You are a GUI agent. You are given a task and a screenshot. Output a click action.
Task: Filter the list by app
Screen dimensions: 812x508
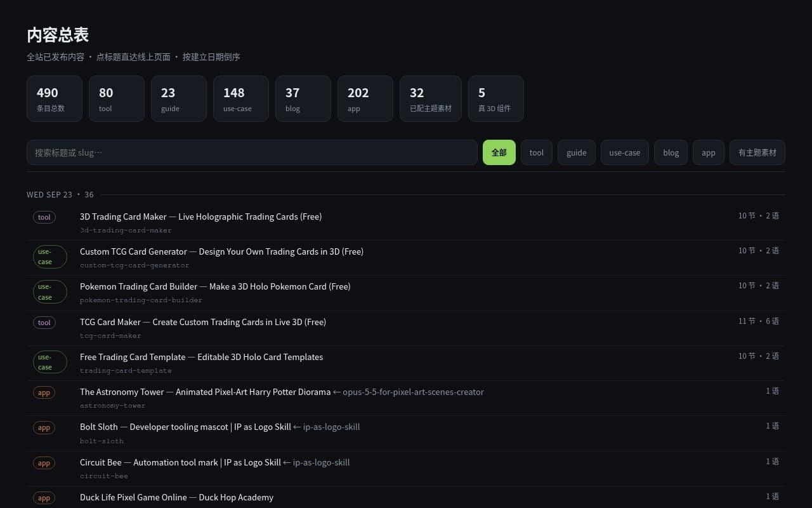tap(709, 152)
